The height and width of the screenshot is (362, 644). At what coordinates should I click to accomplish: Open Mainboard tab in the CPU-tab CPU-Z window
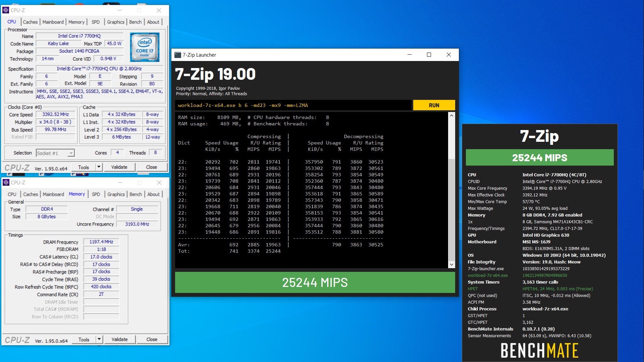(53, 22)
